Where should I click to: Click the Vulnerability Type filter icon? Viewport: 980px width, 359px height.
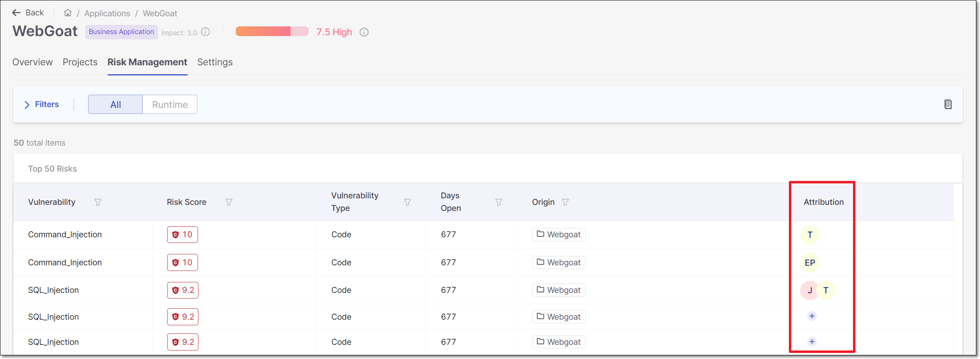point(407,202)
